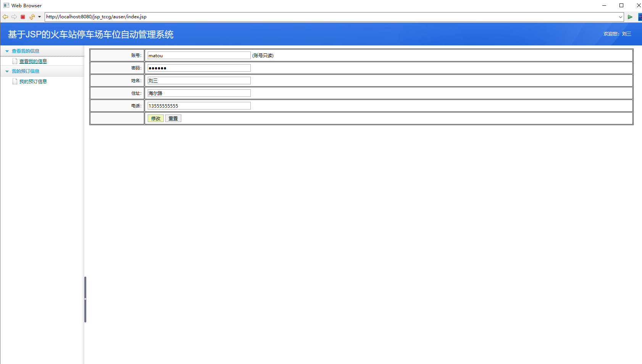Focus the 密码 password field

click(x=199, y=68)
